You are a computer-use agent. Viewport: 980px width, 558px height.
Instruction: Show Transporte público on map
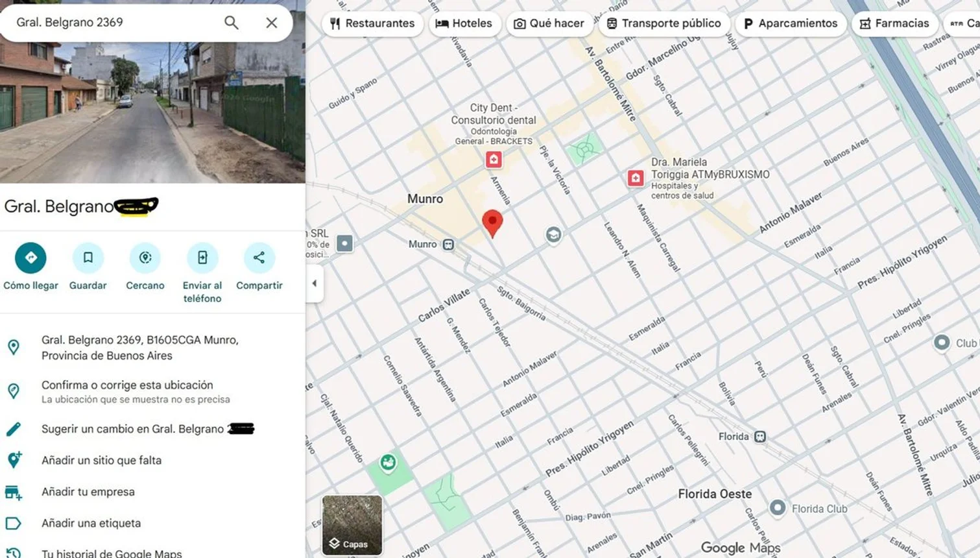click(664, 23)
